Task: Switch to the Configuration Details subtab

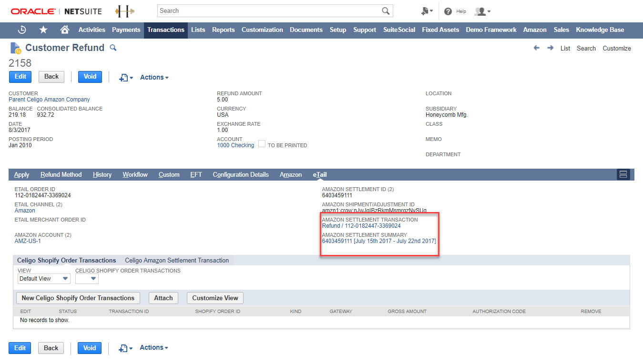Action: point(241,175)
